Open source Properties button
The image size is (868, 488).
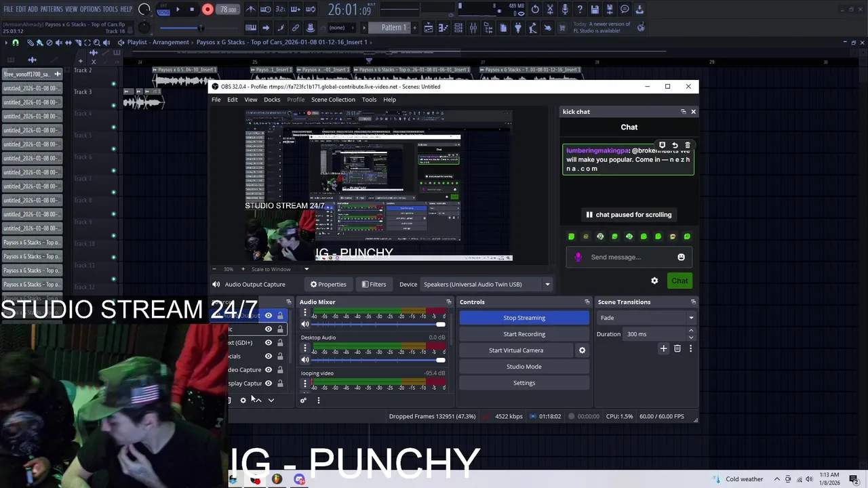click(x=328, y=285)
